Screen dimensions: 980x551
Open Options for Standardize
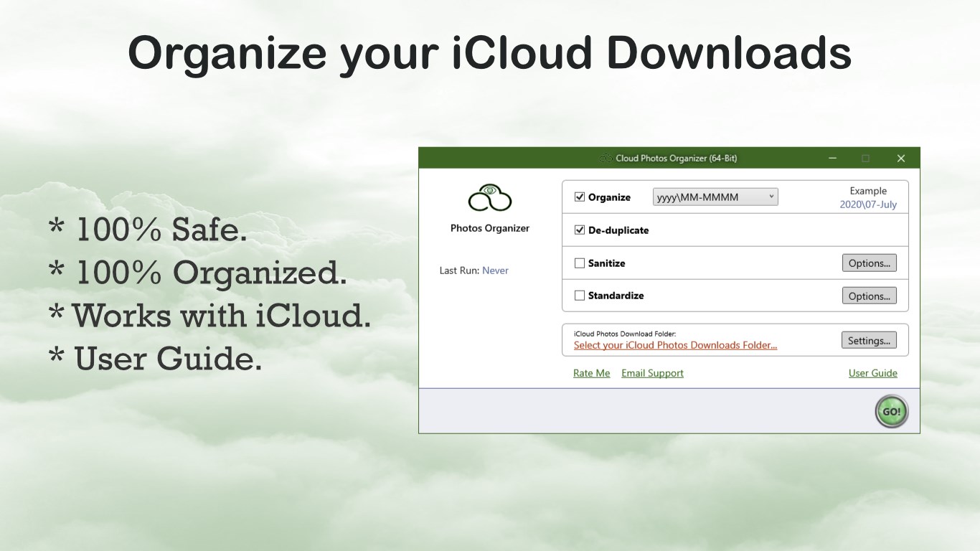click(x=869, y=296)
